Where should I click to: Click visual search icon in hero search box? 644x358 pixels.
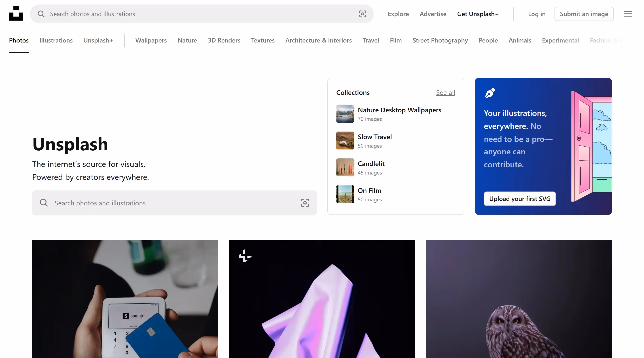coord(305,203)
